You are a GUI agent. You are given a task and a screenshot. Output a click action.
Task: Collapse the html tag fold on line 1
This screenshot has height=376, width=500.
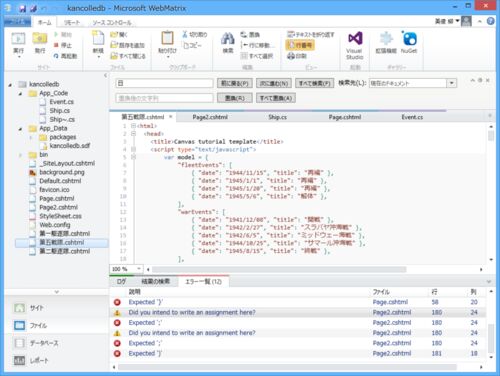pos(133,126)
